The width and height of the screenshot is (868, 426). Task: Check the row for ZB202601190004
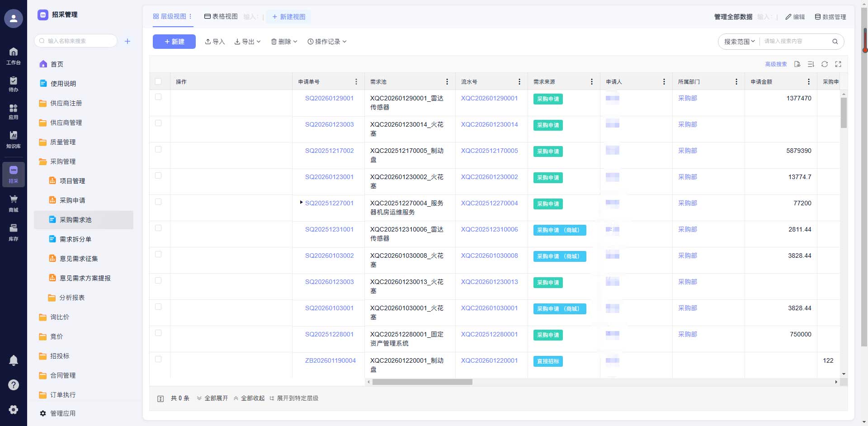[159, 359]
